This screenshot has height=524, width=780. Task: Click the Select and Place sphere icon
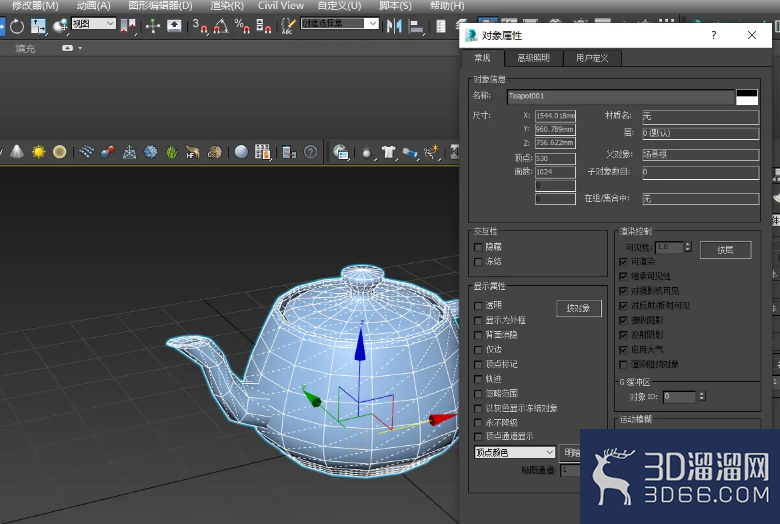pyautogui.click(x=60, y=26)
